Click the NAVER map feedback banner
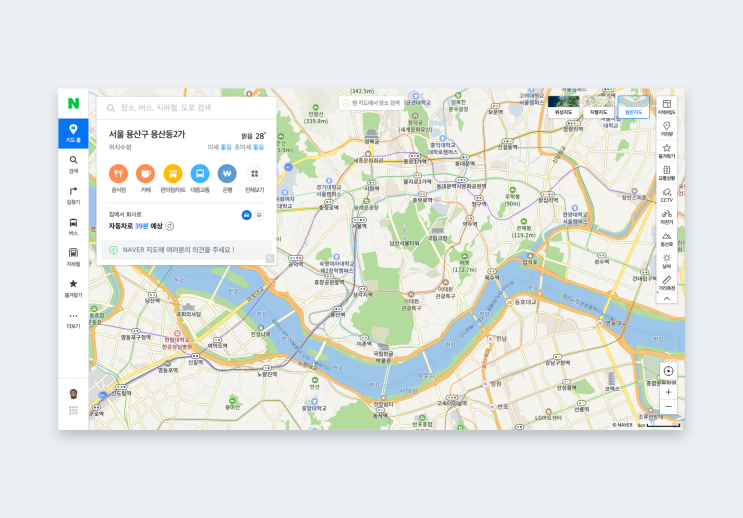This screenshot has width=743, height=518. point(186,250)
